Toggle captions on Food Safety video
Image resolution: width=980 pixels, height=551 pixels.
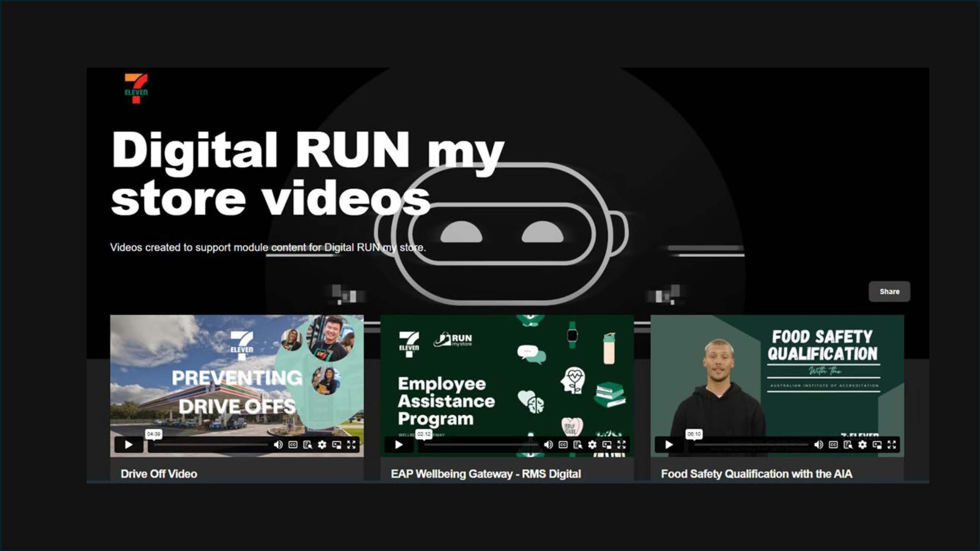tap(833, 445)
